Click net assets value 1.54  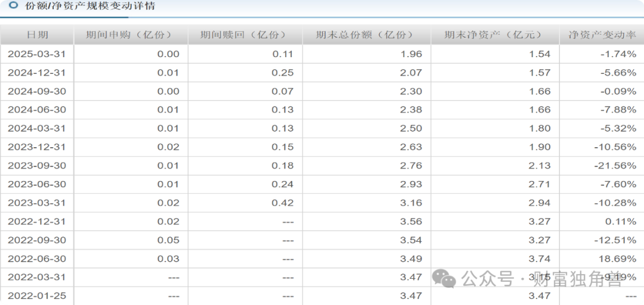540,54
